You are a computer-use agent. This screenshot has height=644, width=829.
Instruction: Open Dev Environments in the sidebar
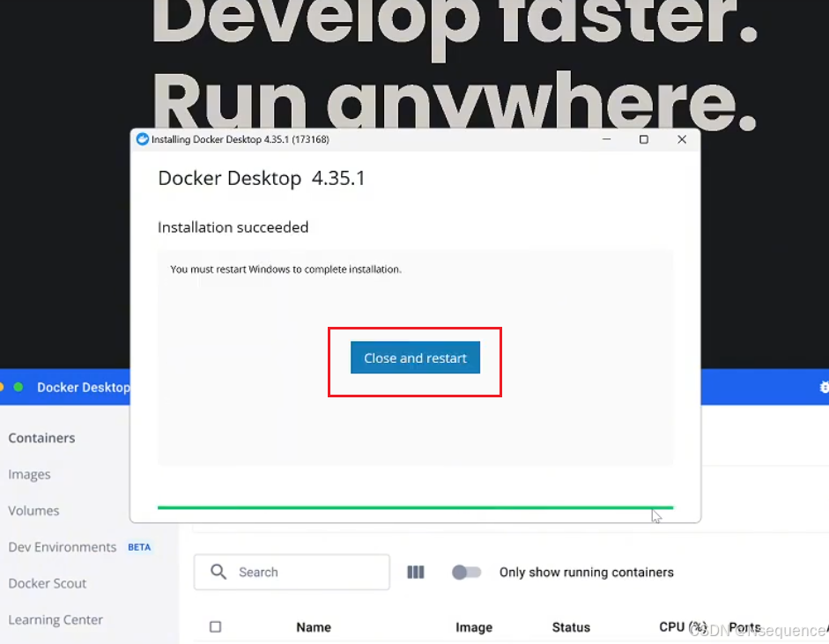pos(63,547)
